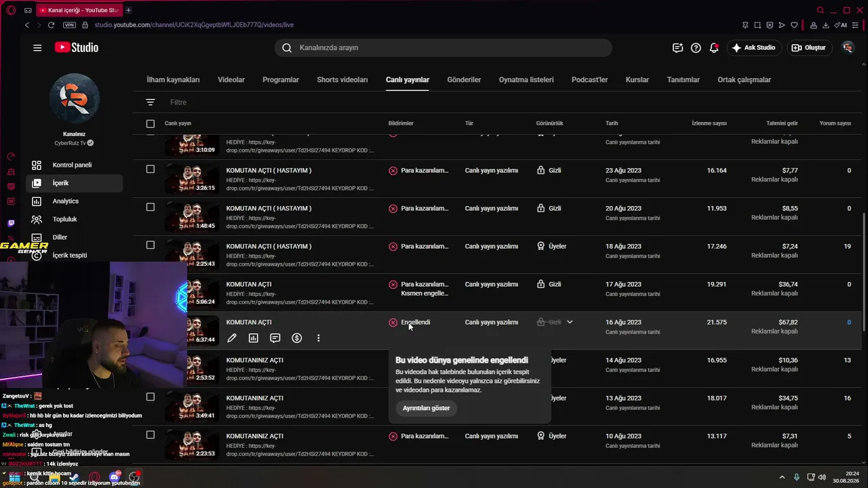Screen dimensions: 868x488
Task: Expand visibility dropdown on 16 Ağu 2023 row
Action: click(570, 322)
